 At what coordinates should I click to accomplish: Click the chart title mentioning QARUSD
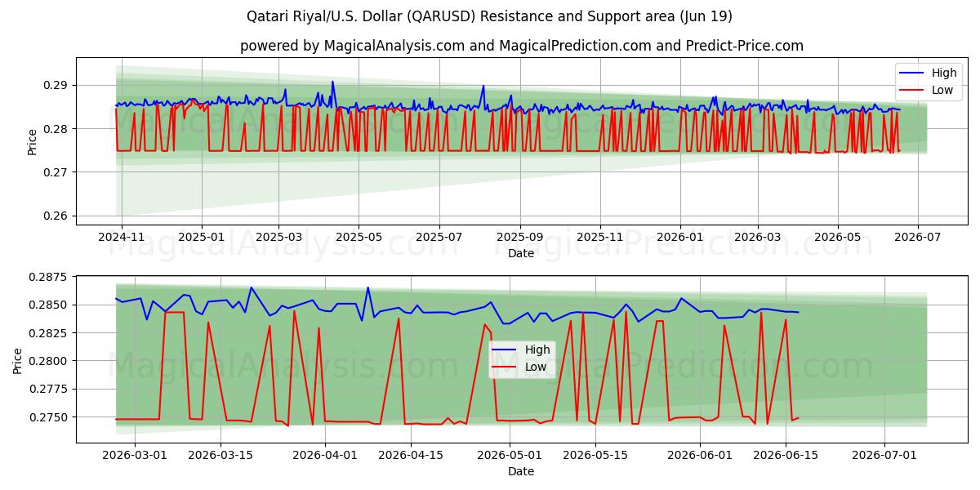pyautogui.click(x=489, y=16)
